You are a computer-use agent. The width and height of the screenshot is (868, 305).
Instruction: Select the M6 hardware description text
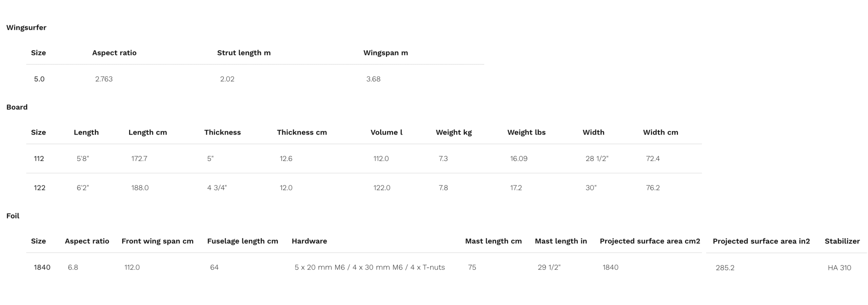[370, 267]
